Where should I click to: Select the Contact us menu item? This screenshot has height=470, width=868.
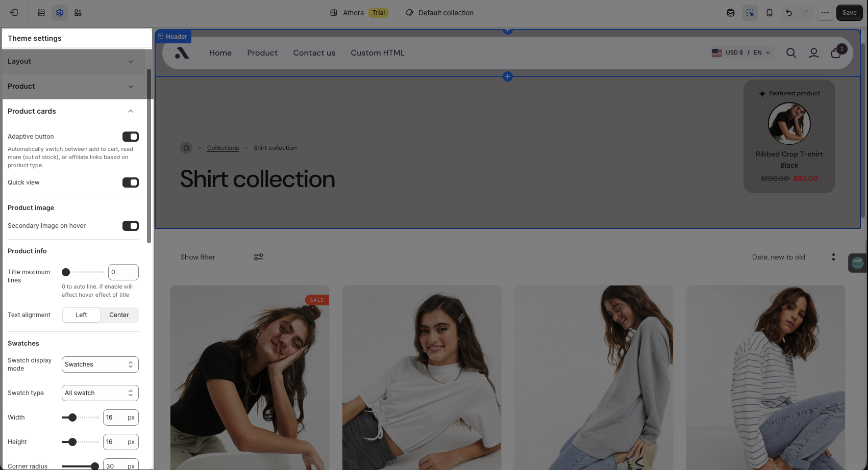pos(314,53)
